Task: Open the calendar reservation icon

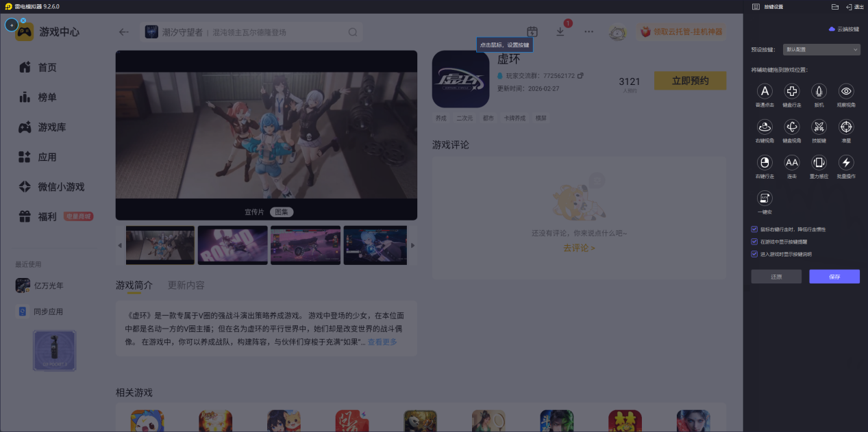Action: (x=532, y=31)
